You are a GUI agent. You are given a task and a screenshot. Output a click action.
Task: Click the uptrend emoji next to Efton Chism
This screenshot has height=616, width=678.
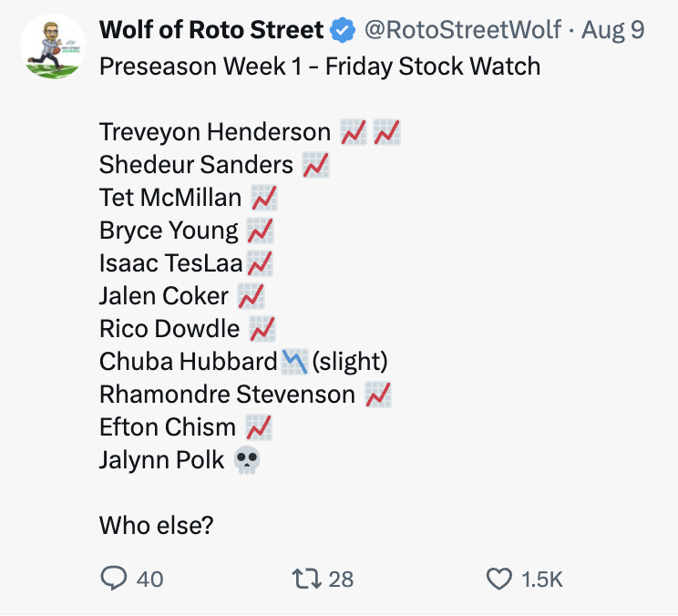(x=259, y=427)
